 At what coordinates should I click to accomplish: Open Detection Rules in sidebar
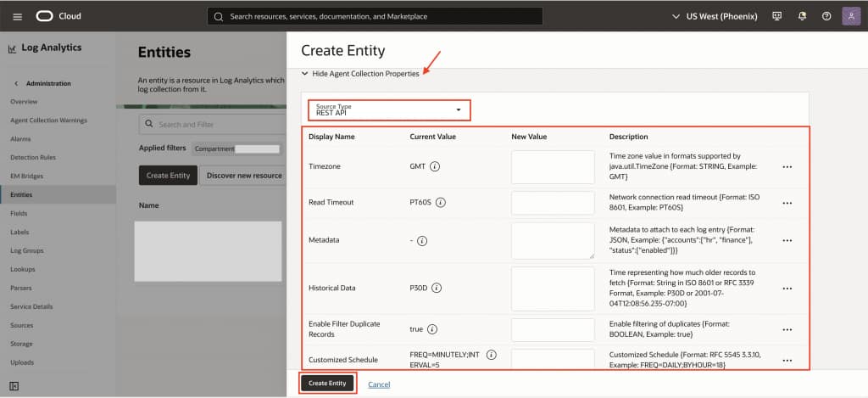pyautogui.click(x=33, y=158)
